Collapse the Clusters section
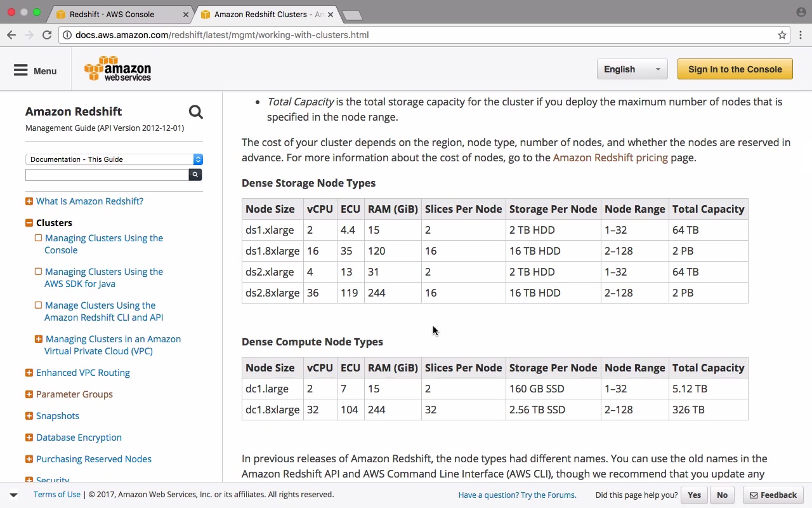The width and height of the screenshot is (812, 508). 29,223
